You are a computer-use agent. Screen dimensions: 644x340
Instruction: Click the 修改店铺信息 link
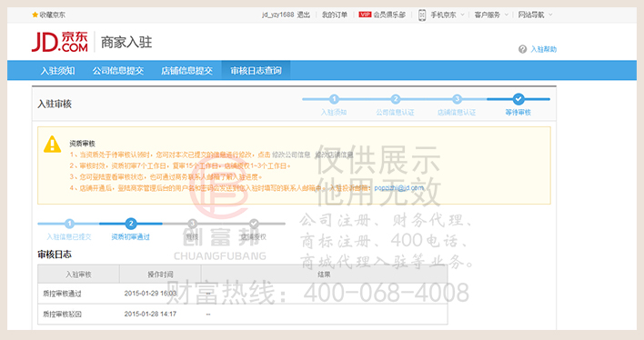point(334,155)
